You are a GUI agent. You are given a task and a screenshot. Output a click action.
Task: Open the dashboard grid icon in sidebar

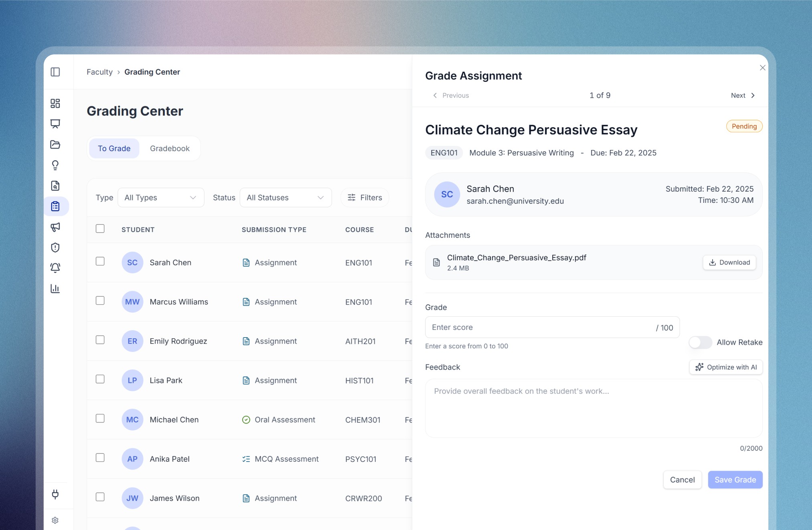pos(55,103)
